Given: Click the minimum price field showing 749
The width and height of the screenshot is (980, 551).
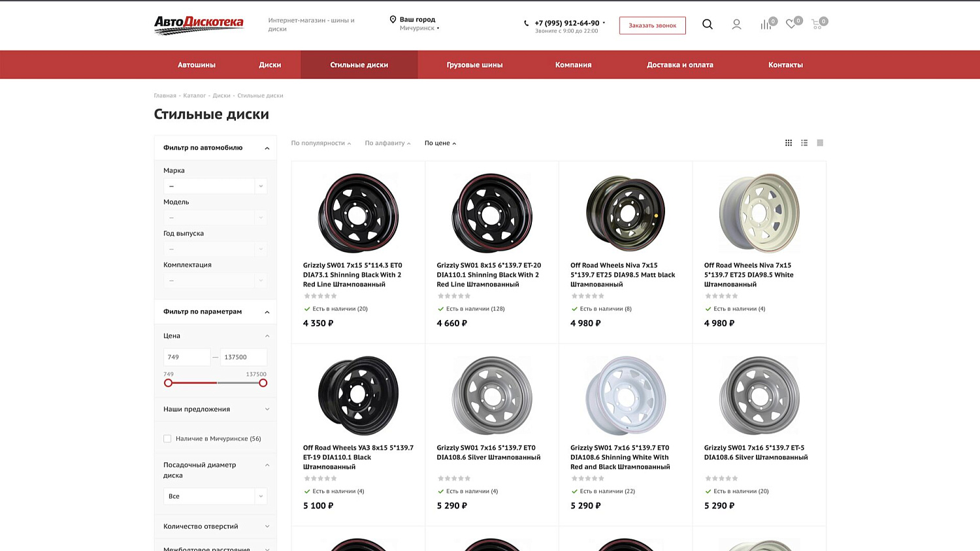Looking at the screenshot, I should pos(187,357).
